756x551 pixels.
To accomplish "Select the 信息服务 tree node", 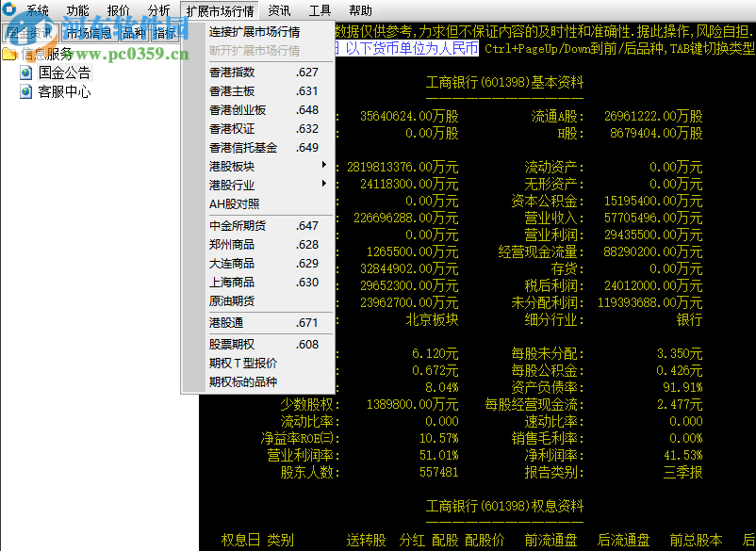I will pyautogui.click(x=46, y=54).
